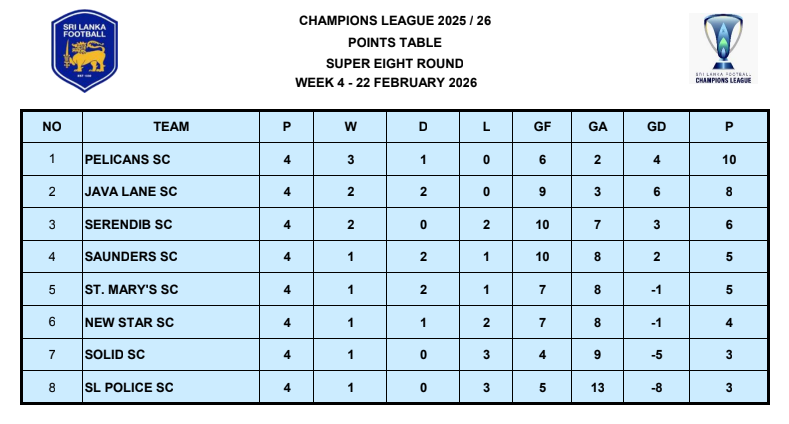Click the NO column header
The image size is (789, 424).
point(52,127)
